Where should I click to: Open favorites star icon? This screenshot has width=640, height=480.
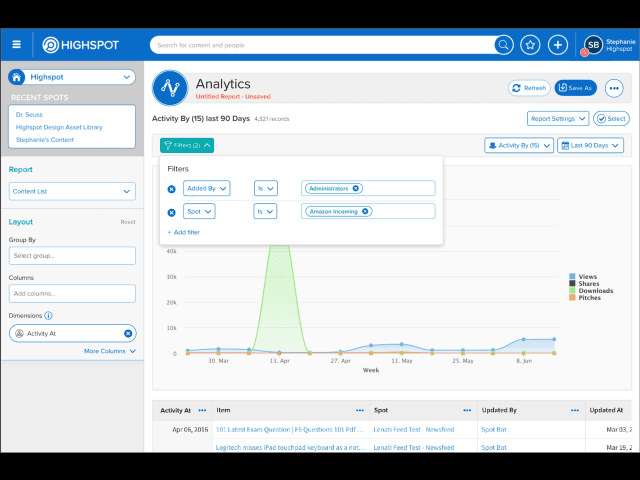click(x=530, y=45)
